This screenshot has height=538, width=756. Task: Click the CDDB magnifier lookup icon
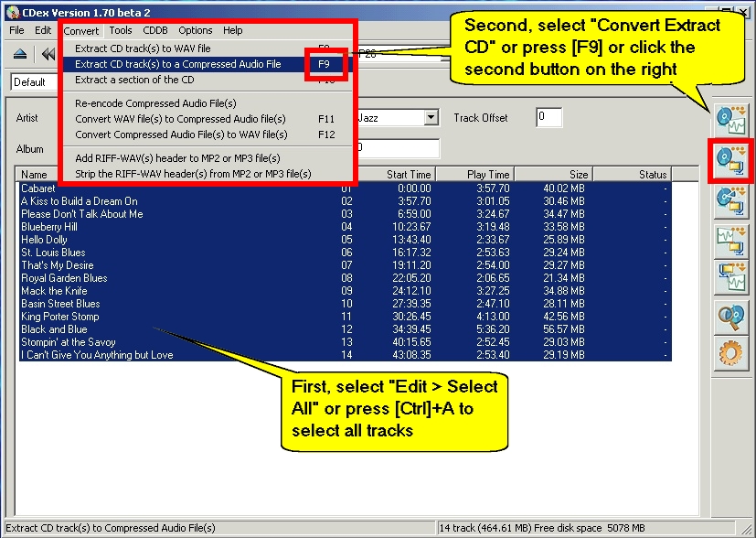click(x=731, y=317)
